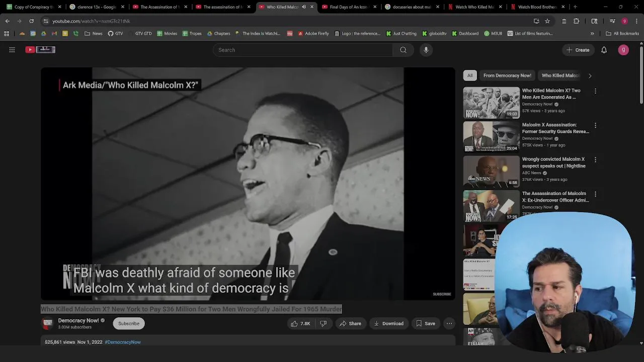Share the Malcolm X video
Screen dimensions: 644x362
click(x=350, y=324)
